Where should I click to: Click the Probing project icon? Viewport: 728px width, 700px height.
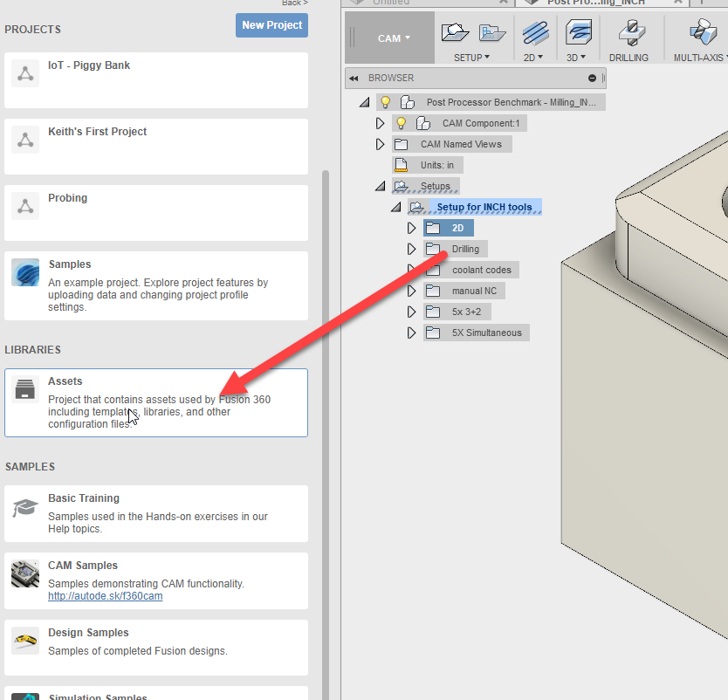(x=25, y=206)
